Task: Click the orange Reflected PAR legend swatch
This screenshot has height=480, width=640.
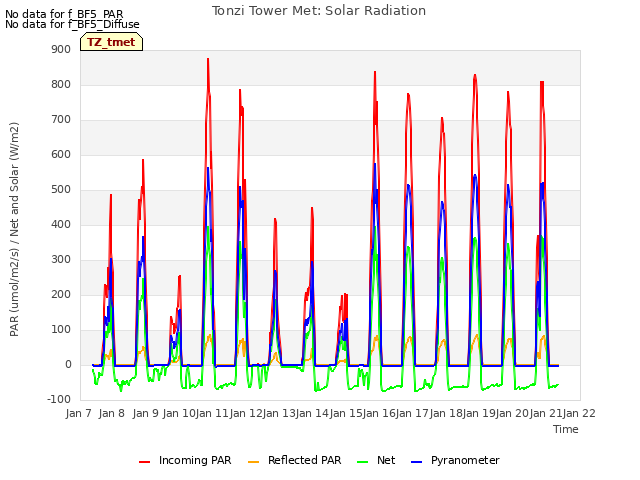Action: 253,462
